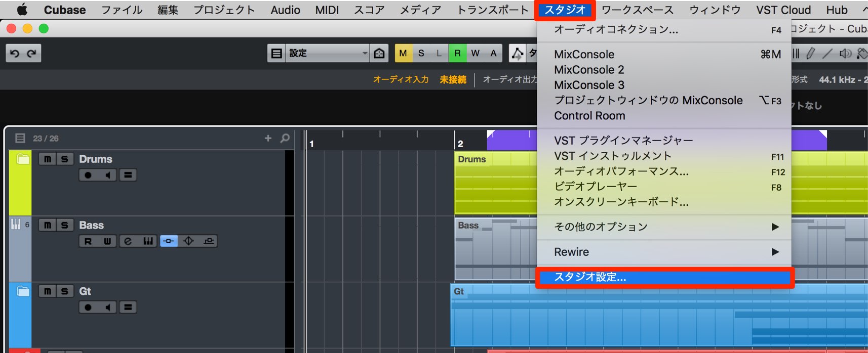Add a track with the plus icon
The height and width of the screenshot is (353, 868).
(268, 138)
